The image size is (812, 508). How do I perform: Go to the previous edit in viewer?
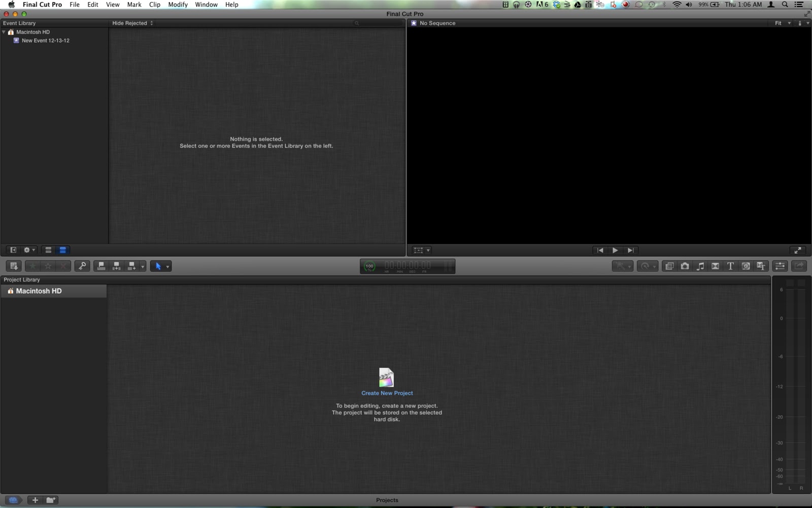(600, 250)
